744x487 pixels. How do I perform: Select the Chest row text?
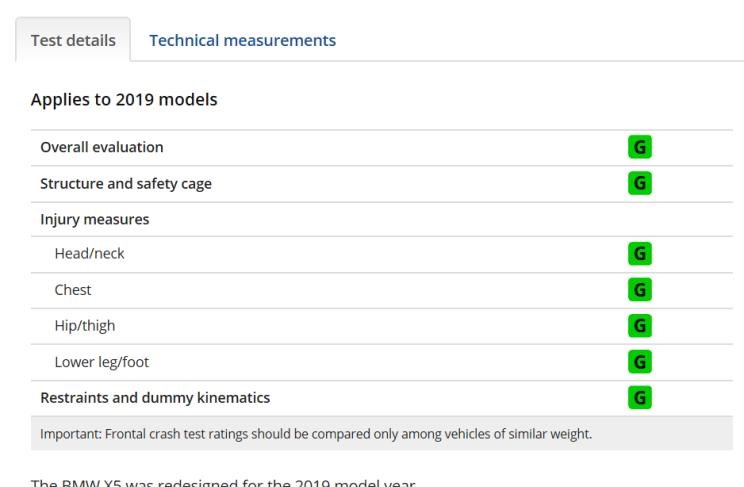point(73,290)
